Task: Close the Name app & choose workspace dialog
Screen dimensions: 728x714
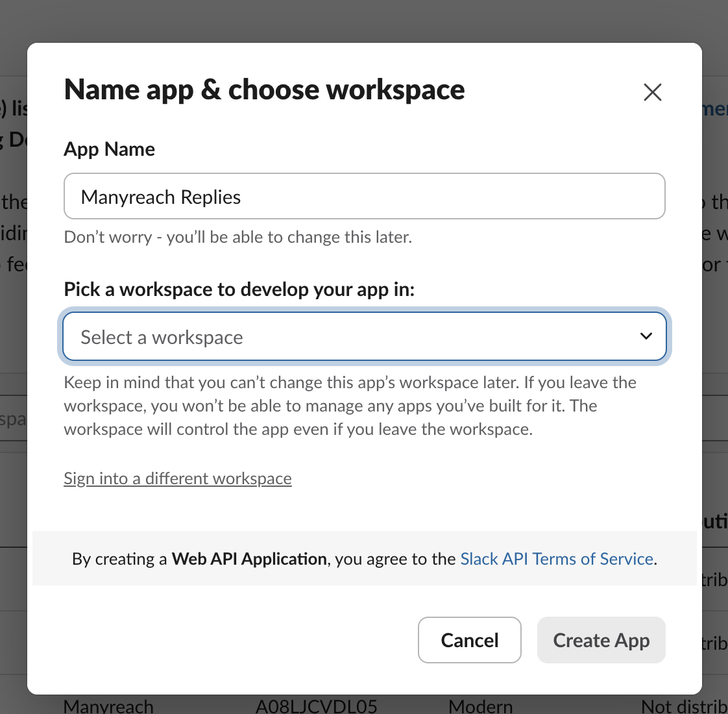Action: tap(652, 92)
